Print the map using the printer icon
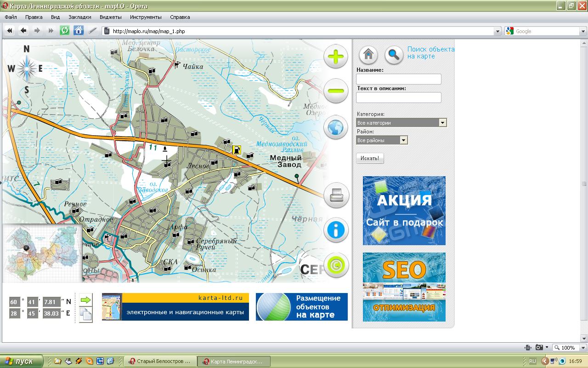Viewport: 588px width, 368px height. [336, 195]
